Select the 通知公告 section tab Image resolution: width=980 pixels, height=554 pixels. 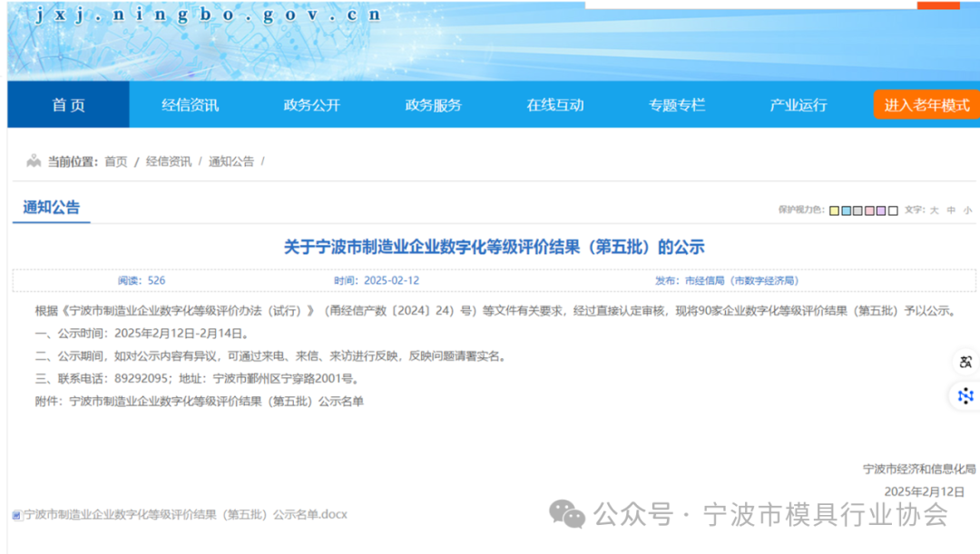coord(51,207)
